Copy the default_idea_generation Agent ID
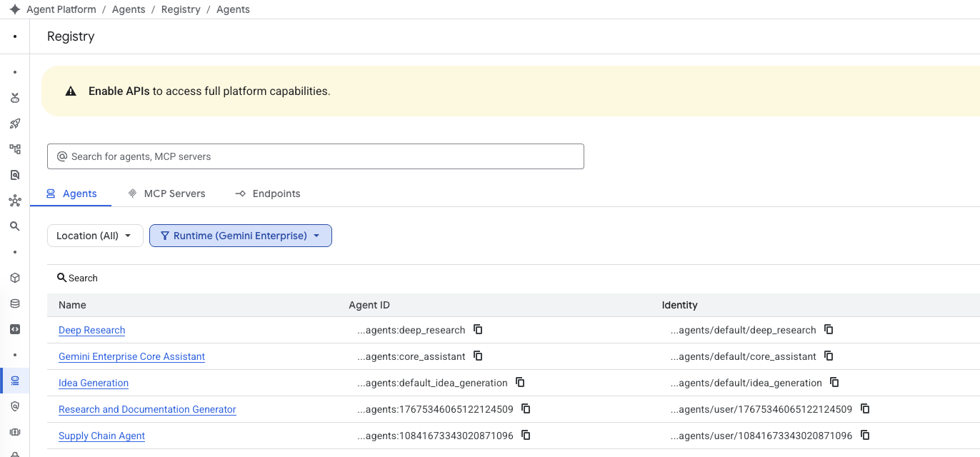 [521, 382]
